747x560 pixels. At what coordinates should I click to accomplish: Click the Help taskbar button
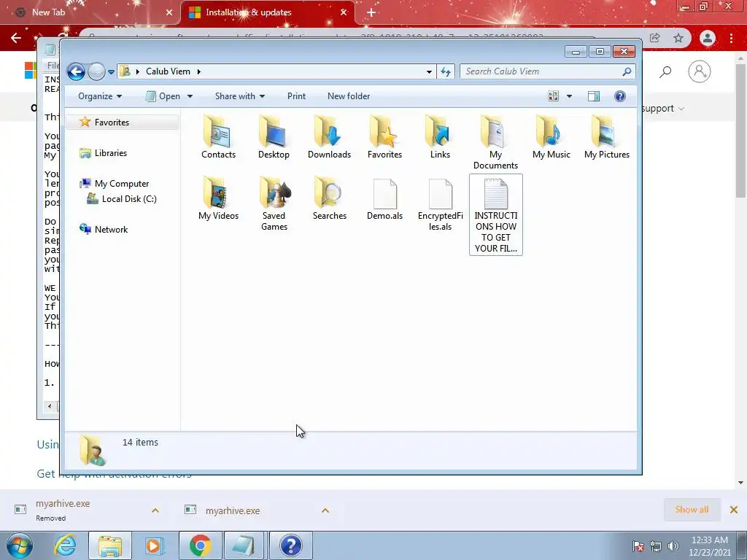pyautogui.click(x=290, y=545)
